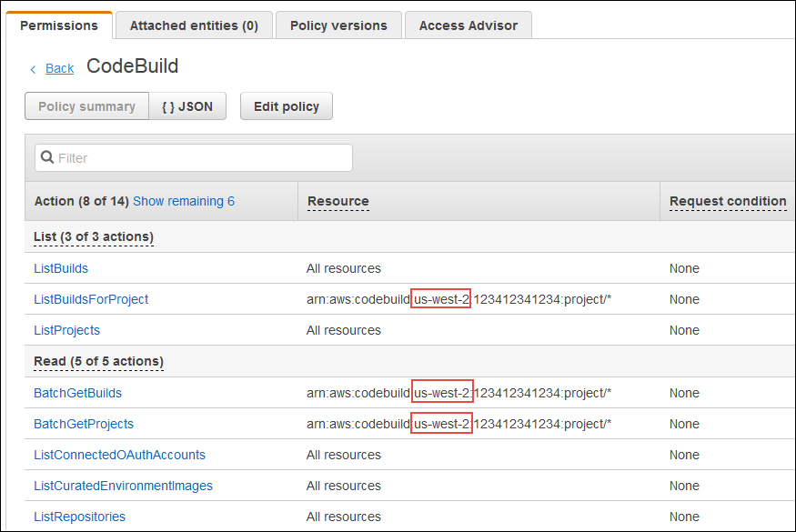Click the back arrow chevron next to Back
Viewport: 796px width, 532px height.
pyautogui.click(x=33, y=68)
